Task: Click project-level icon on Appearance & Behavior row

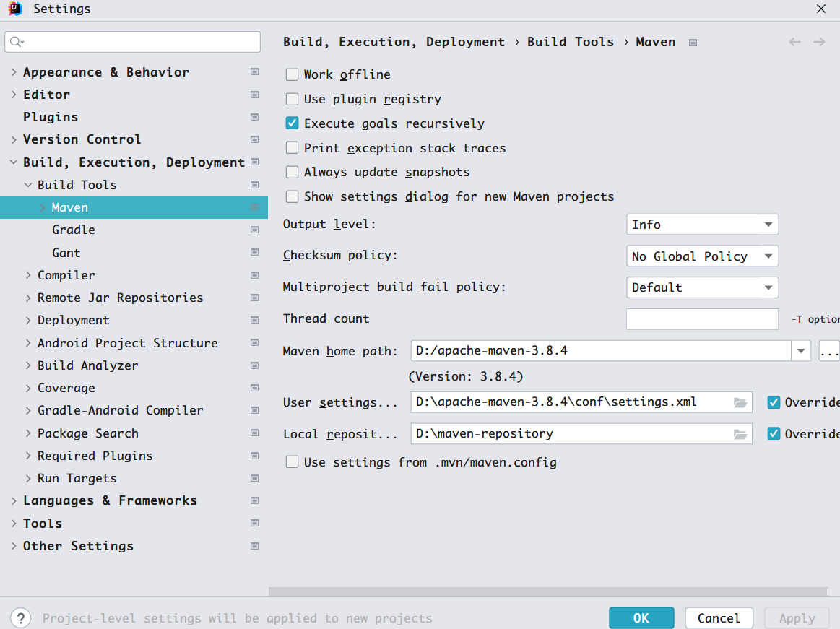Action: coord(254,71)
